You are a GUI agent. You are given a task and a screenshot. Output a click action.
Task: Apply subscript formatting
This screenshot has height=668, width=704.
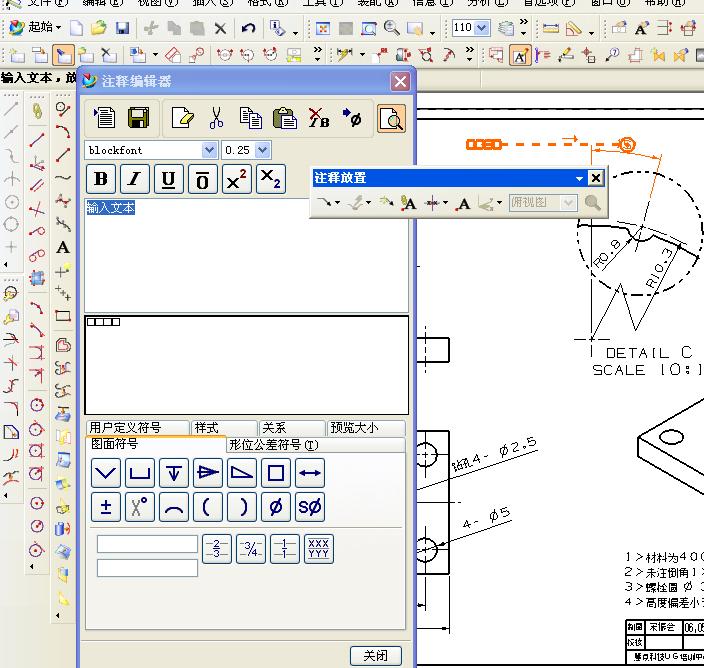point(271,179)
